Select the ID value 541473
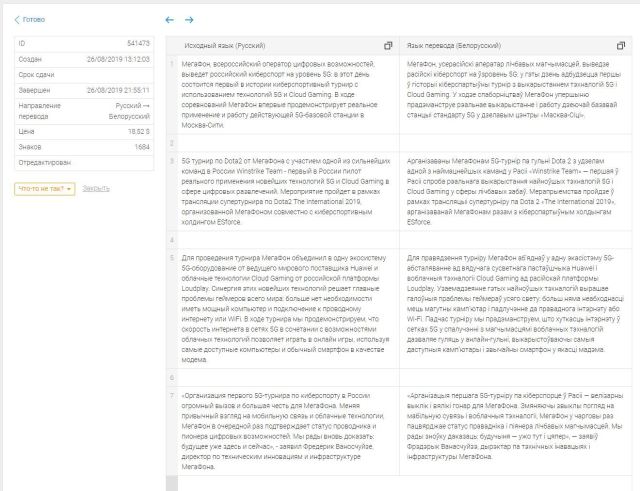The image size is (640, 491). (138, 43)
